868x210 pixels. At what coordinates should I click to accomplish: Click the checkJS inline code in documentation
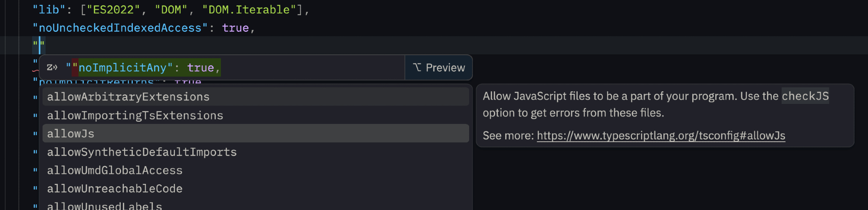coord(805,96)
